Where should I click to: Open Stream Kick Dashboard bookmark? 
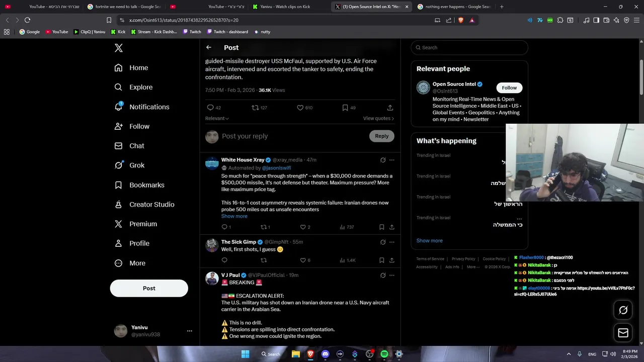tap(154, 32)
